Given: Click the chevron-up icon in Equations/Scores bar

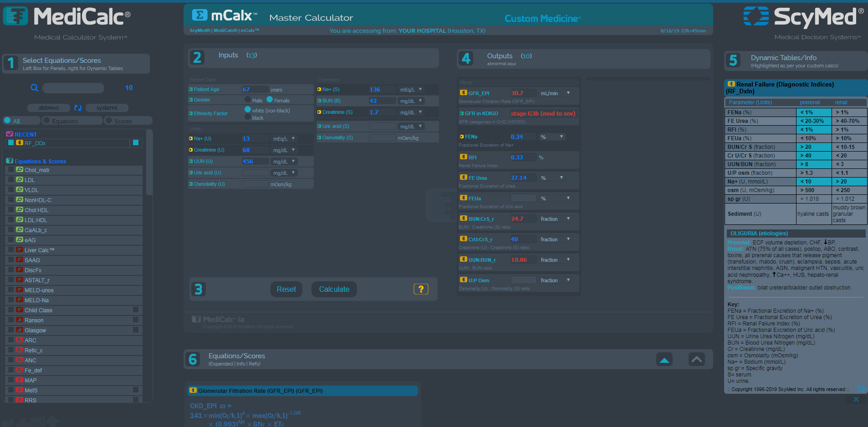Looking at the screenshot, I should pos(697,359).
